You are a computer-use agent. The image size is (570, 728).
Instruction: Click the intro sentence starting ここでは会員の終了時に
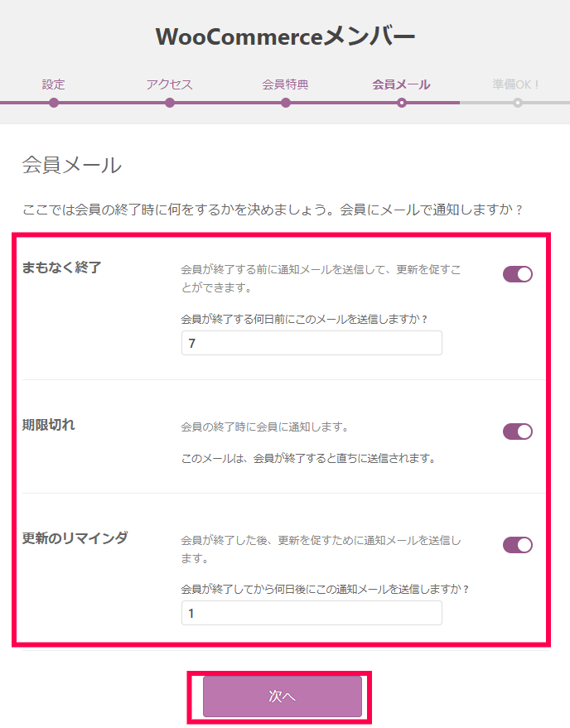tap(273, 210)
